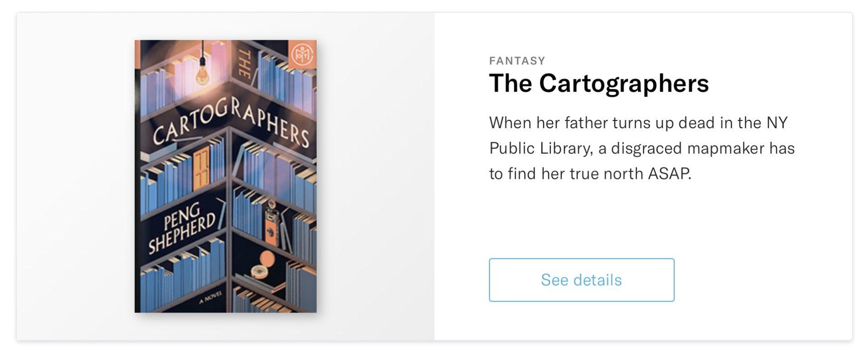Click the book description paragraph
The height and width of the screenshot is (350, 868).
coord(642,148)
